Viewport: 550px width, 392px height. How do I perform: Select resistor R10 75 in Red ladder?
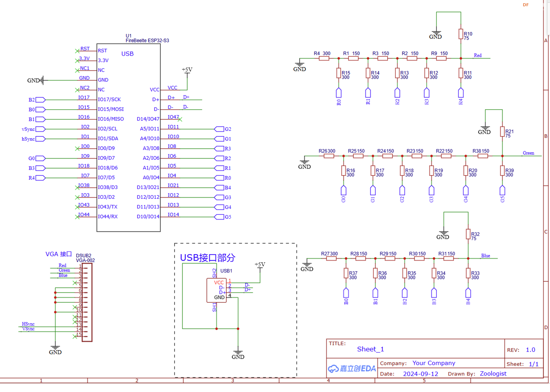(x=461, y=34)
